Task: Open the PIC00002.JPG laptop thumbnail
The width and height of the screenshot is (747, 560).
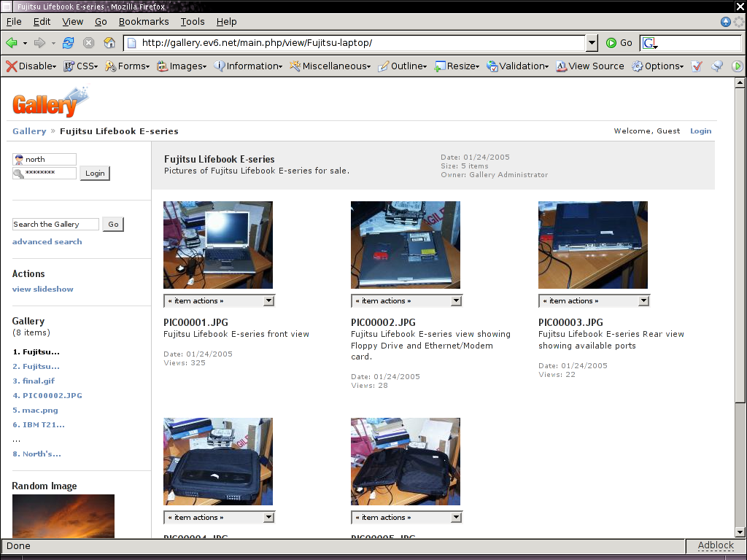Action: point(405,245)
